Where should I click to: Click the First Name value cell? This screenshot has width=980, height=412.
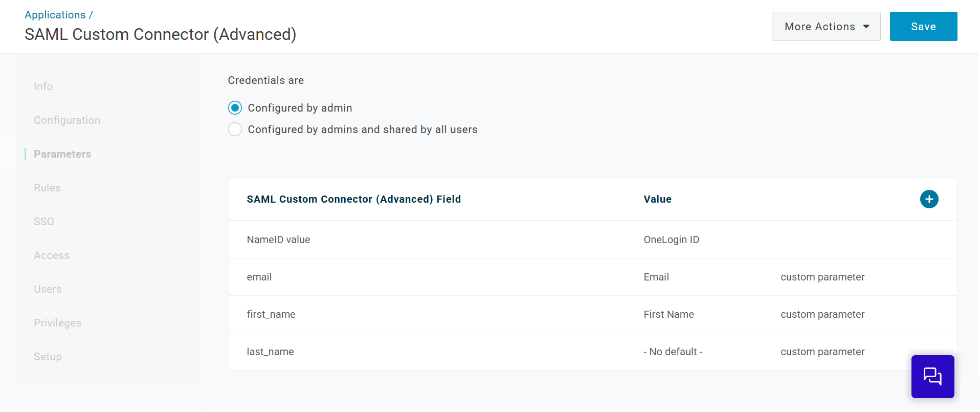(669, 314)
